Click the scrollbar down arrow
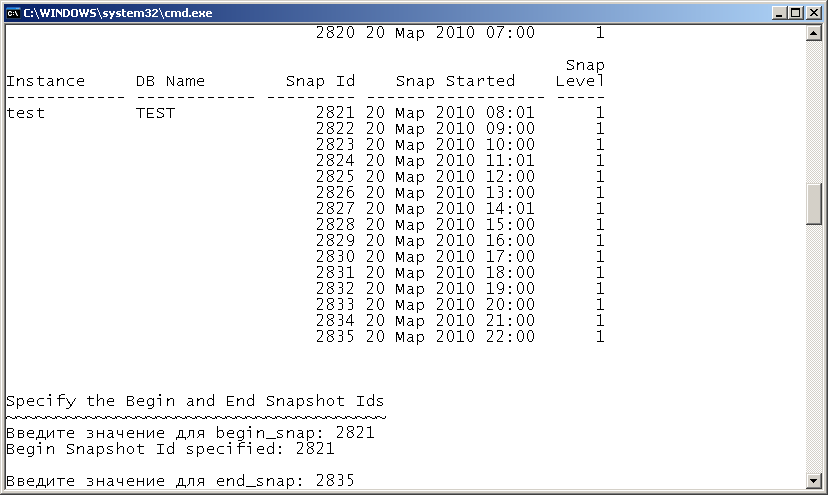 814,480
